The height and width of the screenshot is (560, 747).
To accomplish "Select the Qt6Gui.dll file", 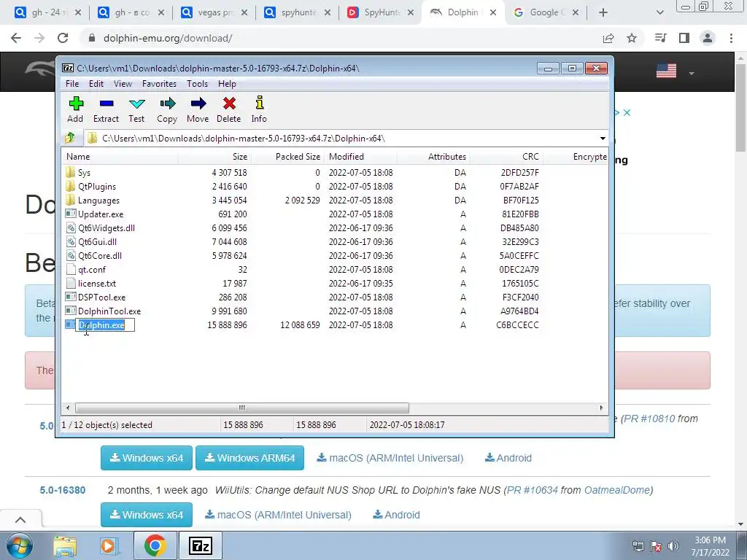I will [x=97, y=242].
